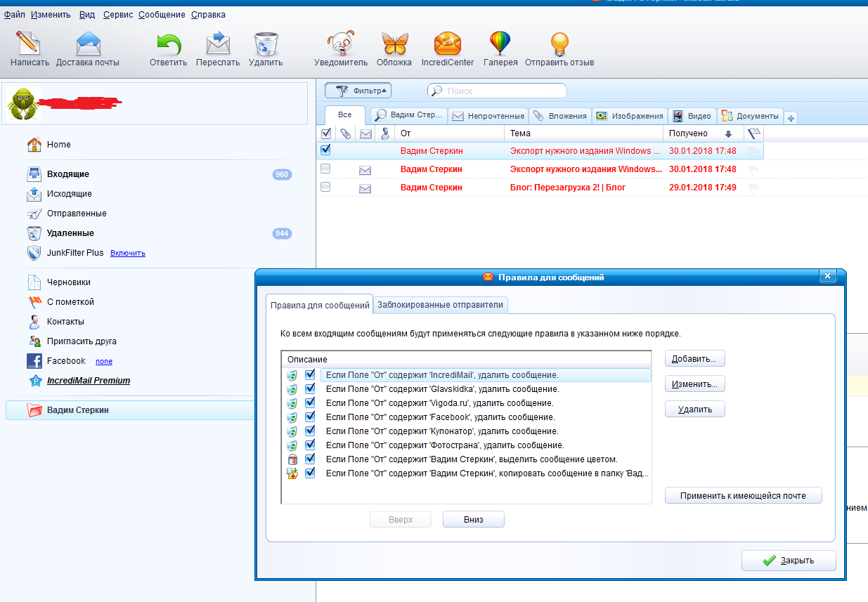Sort by the attachment paperclip column
868x602 pixels.
pyautogui.click(x=345, y=133)
